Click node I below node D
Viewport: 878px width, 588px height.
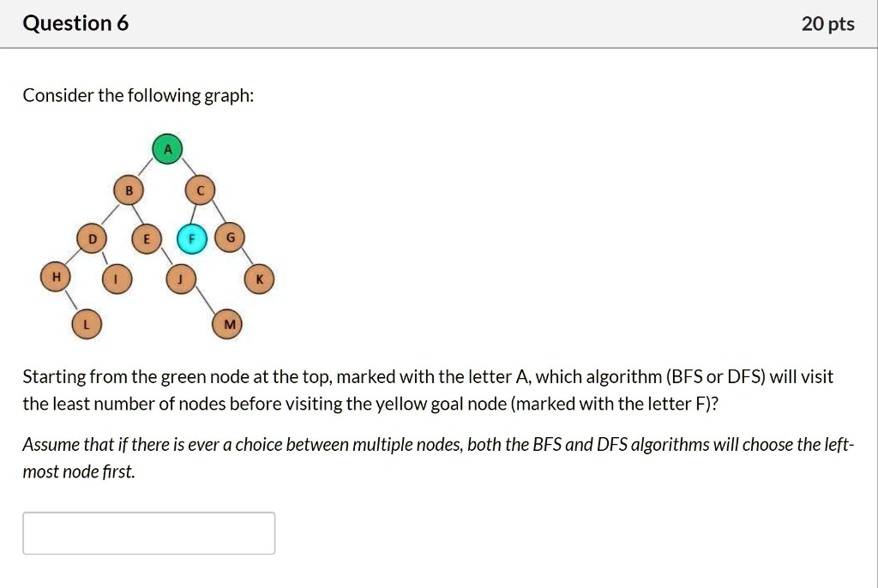click(115, 278)
